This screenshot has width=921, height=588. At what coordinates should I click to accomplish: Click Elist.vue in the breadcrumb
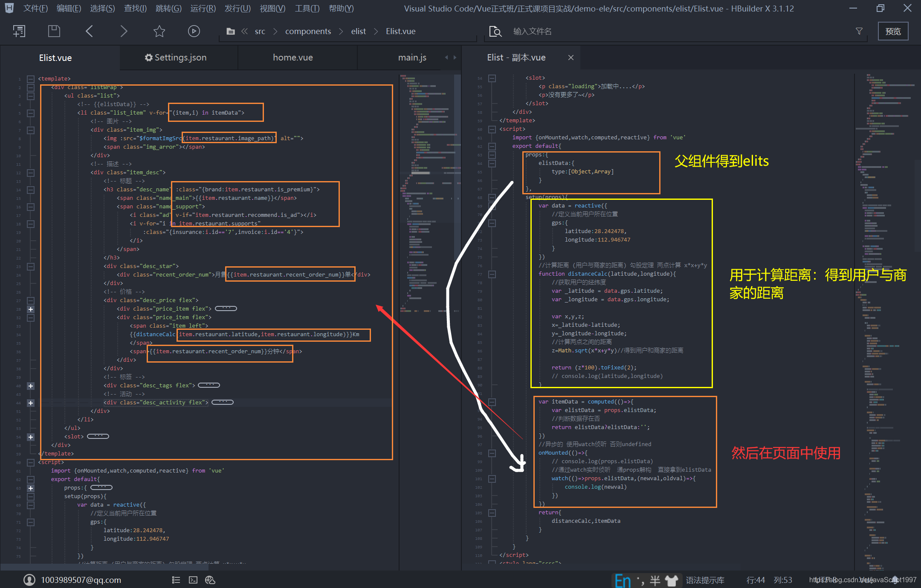(401, 31)
